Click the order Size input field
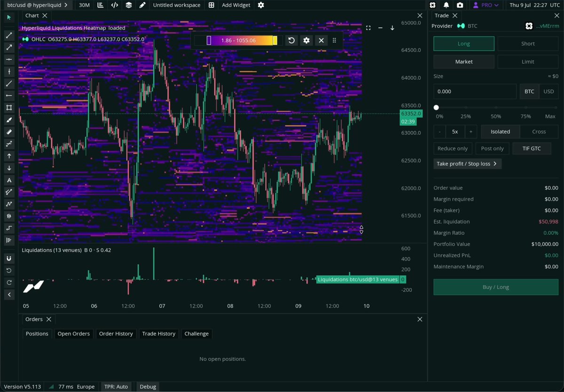Viewport: 564px width, 392px height. click(475, 91)
